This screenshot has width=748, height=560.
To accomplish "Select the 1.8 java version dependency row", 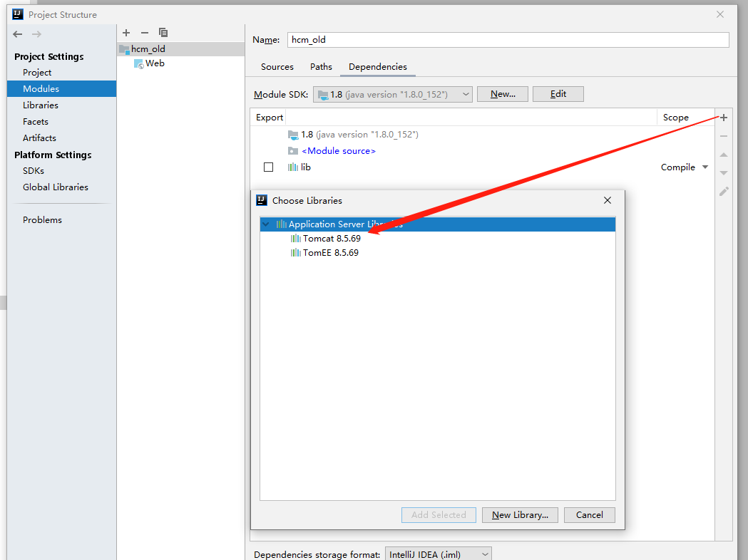I will (482, 135).
